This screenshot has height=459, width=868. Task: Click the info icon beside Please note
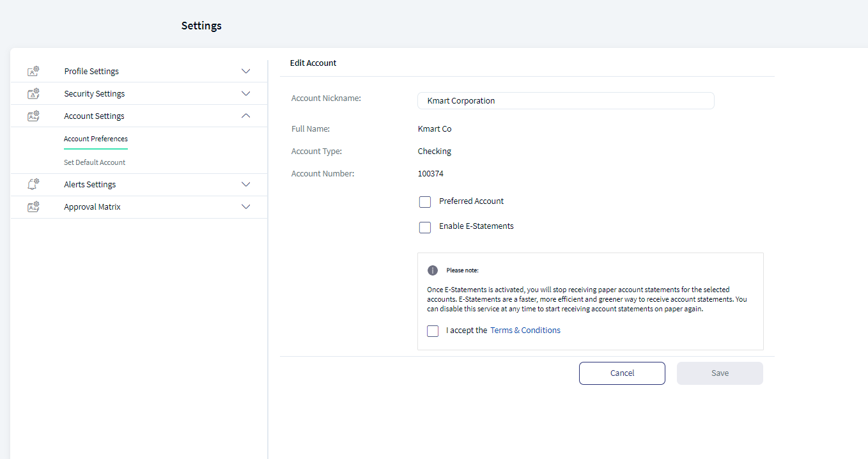pyautogui.click(x=433, y=270)
